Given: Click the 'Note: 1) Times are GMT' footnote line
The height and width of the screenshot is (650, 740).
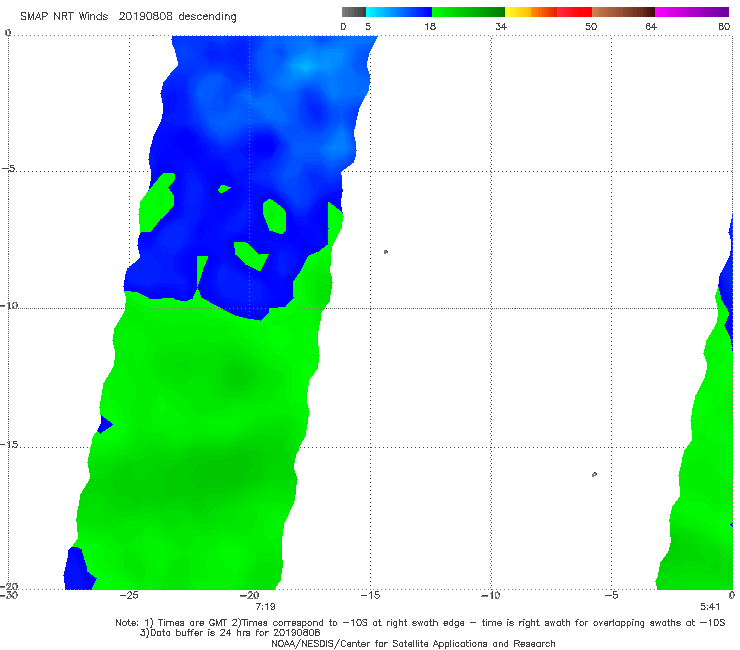Looking at the screenshot, I should [x=420, y=623].
